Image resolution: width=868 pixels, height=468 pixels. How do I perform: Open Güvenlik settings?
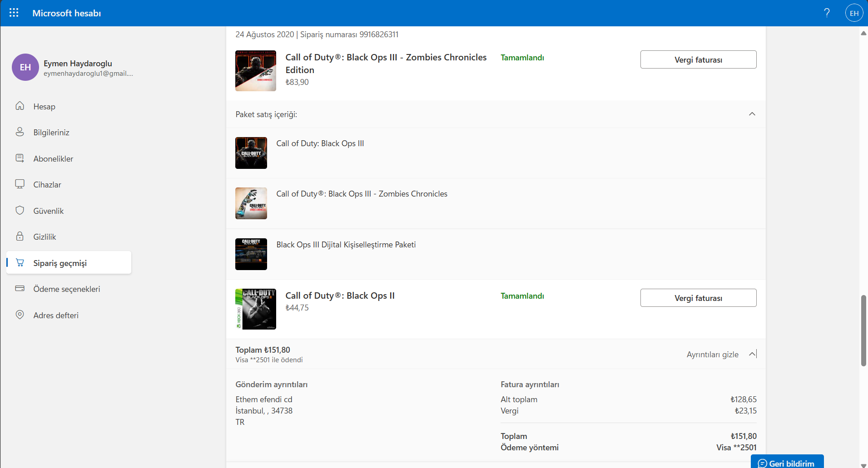69,211
